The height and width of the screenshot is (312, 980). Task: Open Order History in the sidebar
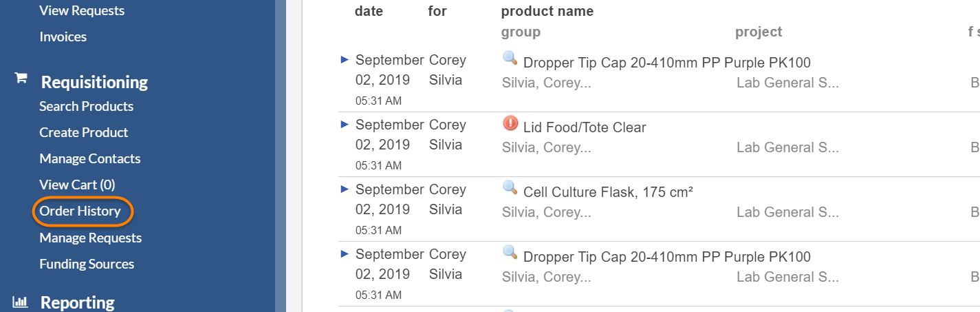80,211
